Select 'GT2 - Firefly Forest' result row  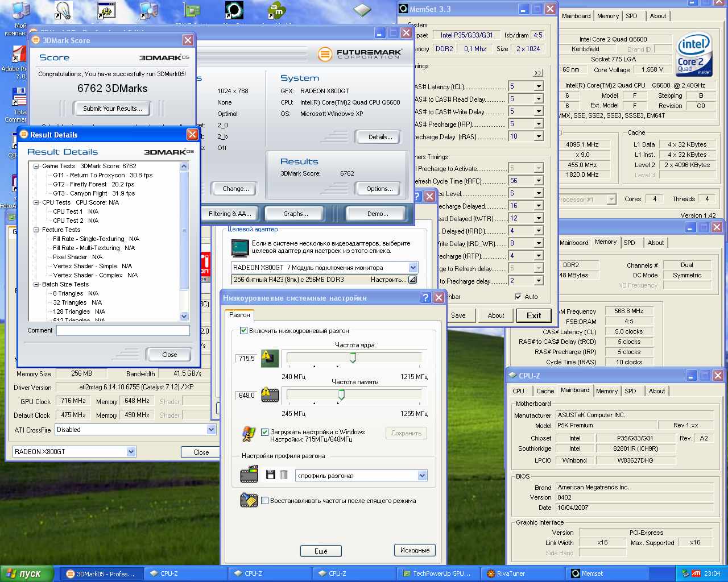click(94, 184)
